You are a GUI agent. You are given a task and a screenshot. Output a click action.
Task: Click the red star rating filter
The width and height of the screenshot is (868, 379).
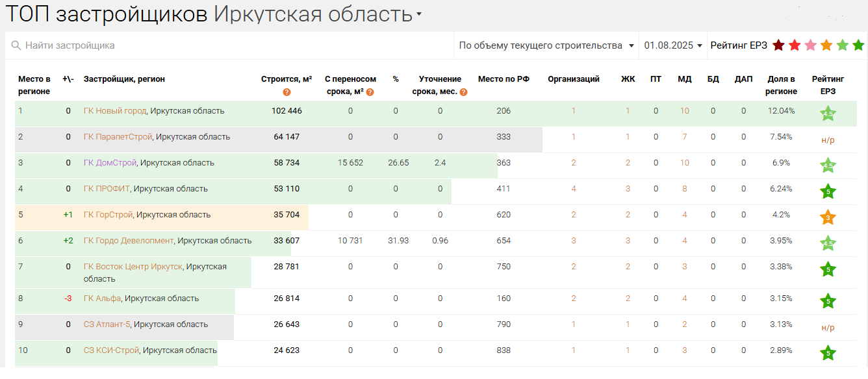click(x=795, y=45)
